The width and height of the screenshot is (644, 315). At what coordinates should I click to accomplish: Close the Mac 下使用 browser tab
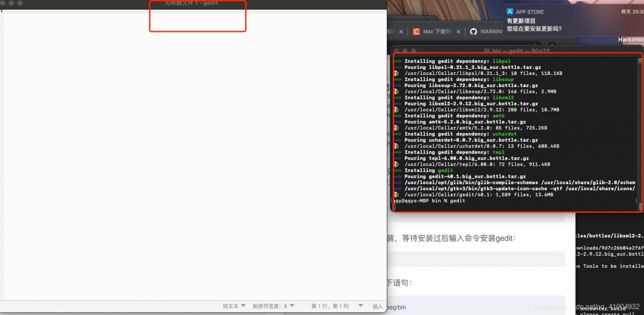(x=459, y=32)
